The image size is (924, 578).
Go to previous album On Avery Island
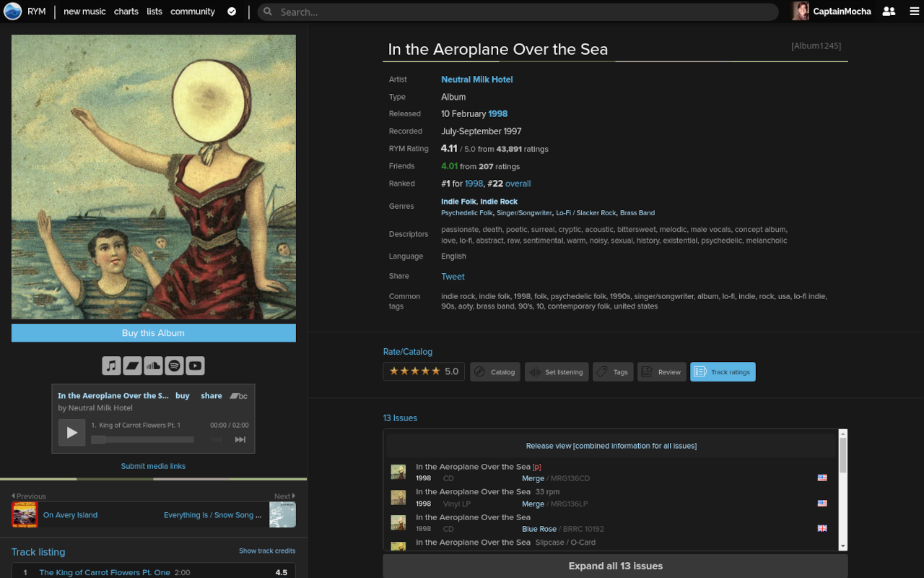click(70, 515)
